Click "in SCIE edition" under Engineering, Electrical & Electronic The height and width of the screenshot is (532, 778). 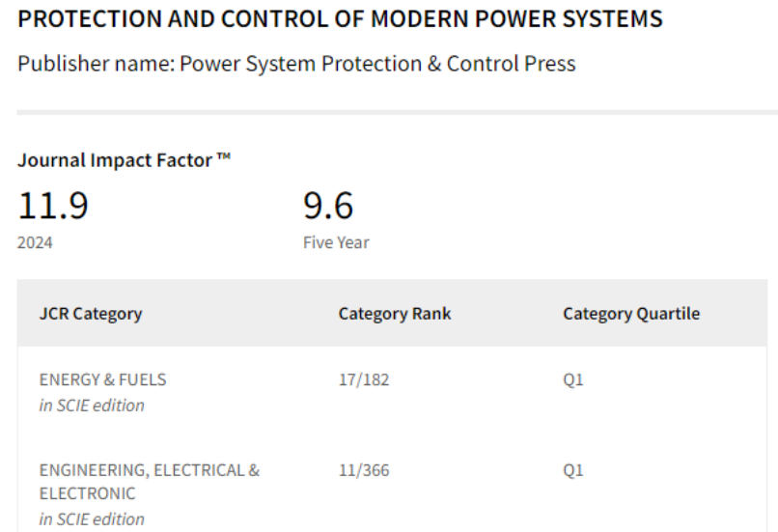92,519
